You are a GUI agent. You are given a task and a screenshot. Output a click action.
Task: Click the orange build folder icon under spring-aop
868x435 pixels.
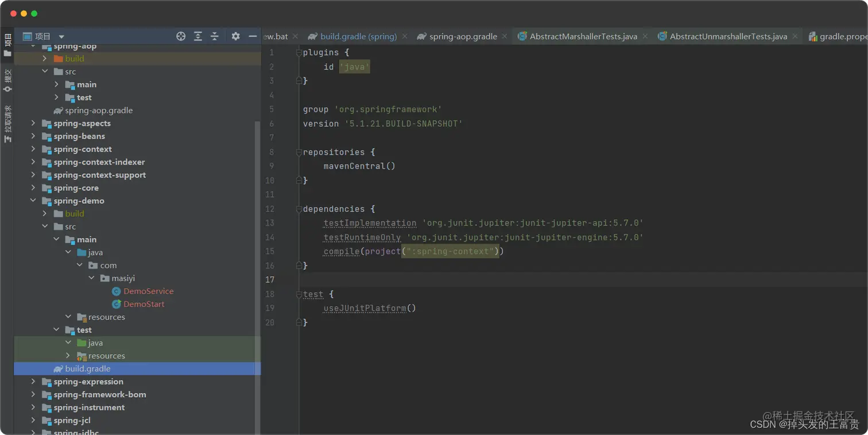click(x=59, y=59)
